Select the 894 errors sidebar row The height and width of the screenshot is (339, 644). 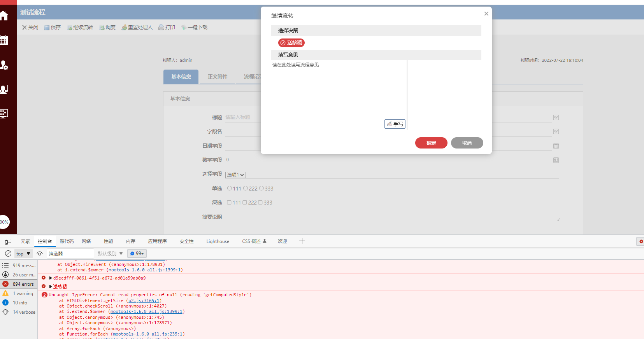[19, 284]
